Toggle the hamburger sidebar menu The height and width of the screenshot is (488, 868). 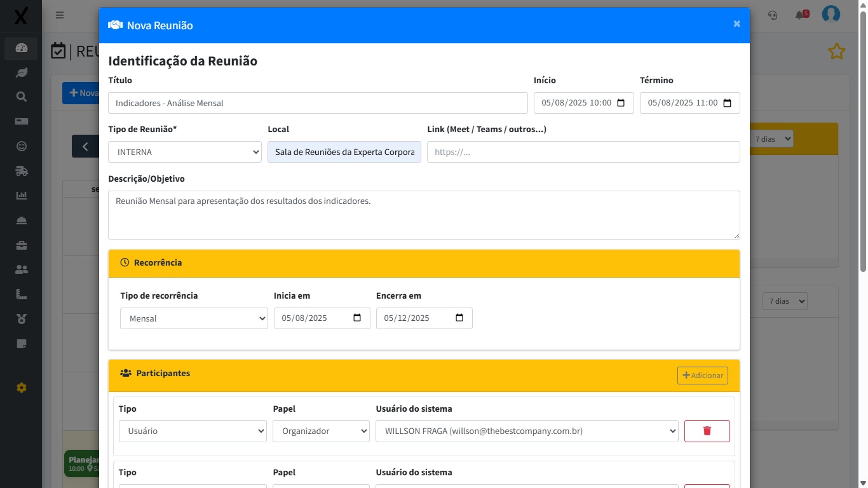(x=60, y=15)
